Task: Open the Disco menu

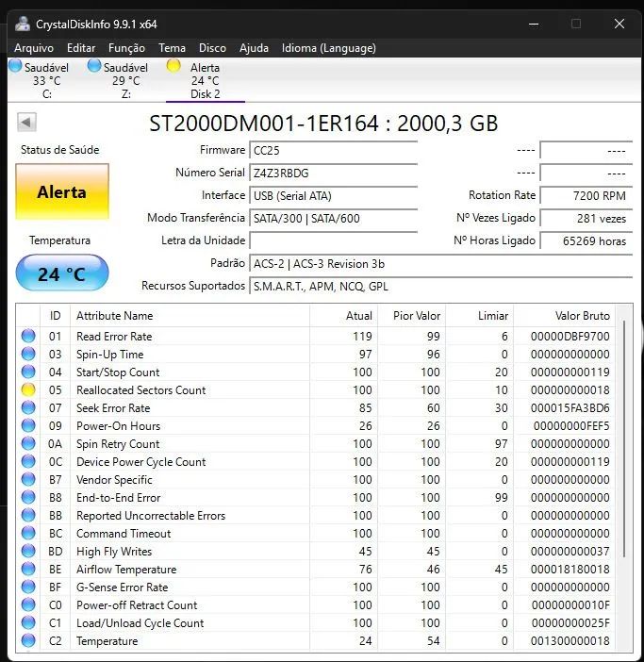Action: coord(212,48)
